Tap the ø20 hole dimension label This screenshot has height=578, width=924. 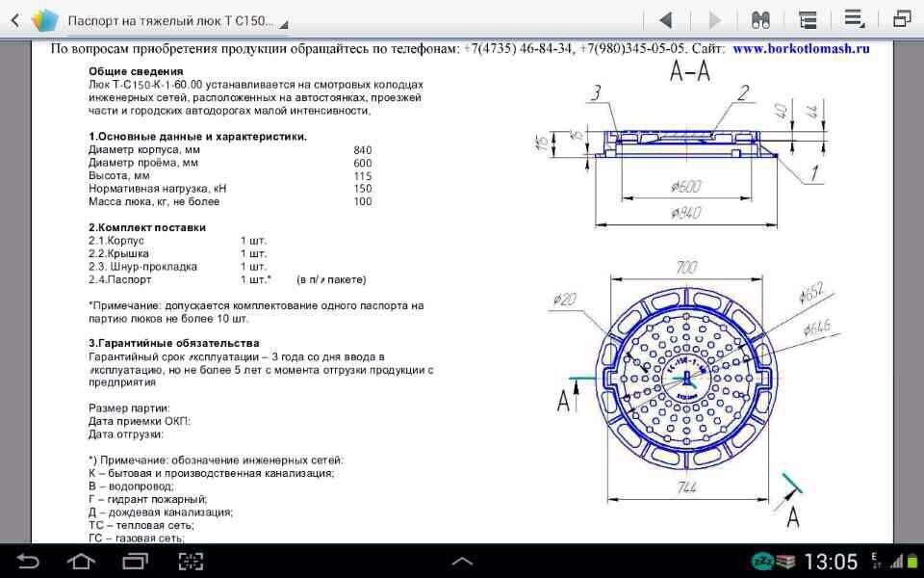[x=565, y=300]
